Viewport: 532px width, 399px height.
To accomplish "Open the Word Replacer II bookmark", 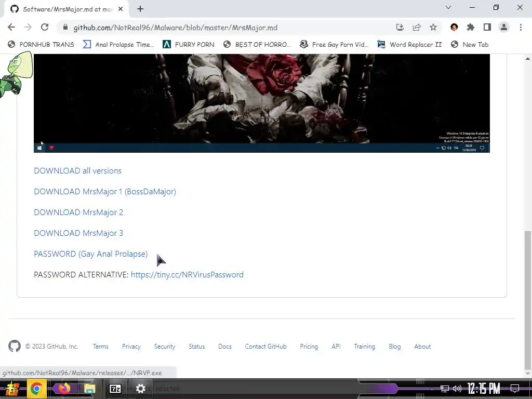I will pos(409,45).
